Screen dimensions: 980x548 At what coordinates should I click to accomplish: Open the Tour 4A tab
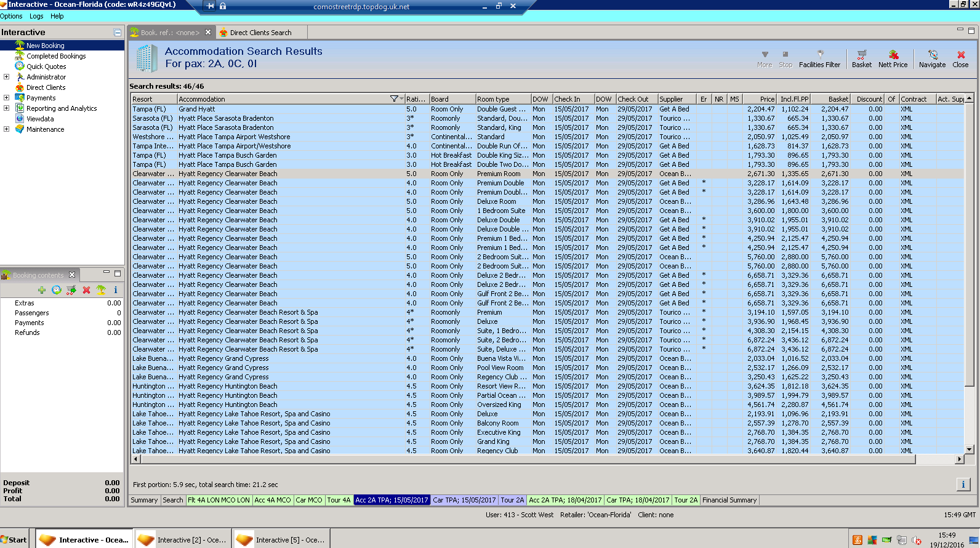coord(339,500)
